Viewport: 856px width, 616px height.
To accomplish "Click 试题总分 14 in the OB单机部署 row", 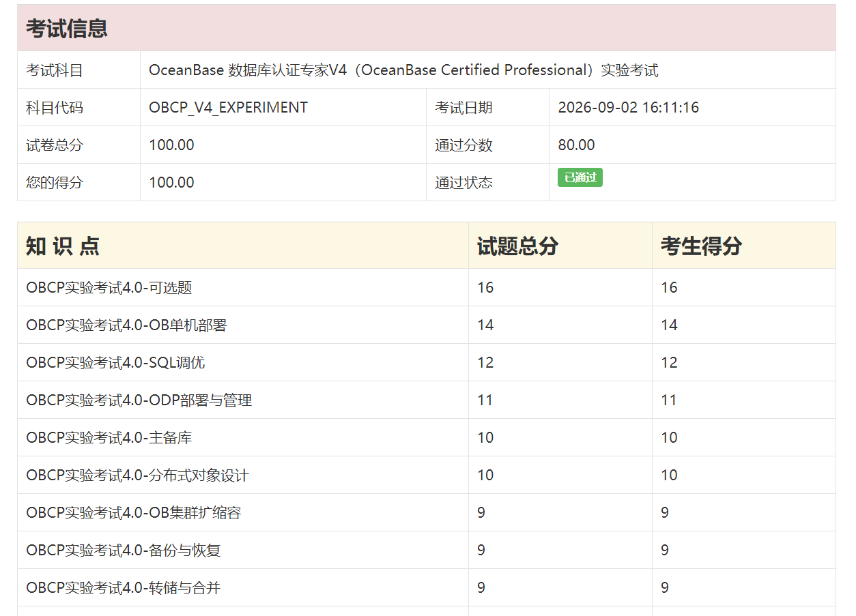I will (485, 325).
